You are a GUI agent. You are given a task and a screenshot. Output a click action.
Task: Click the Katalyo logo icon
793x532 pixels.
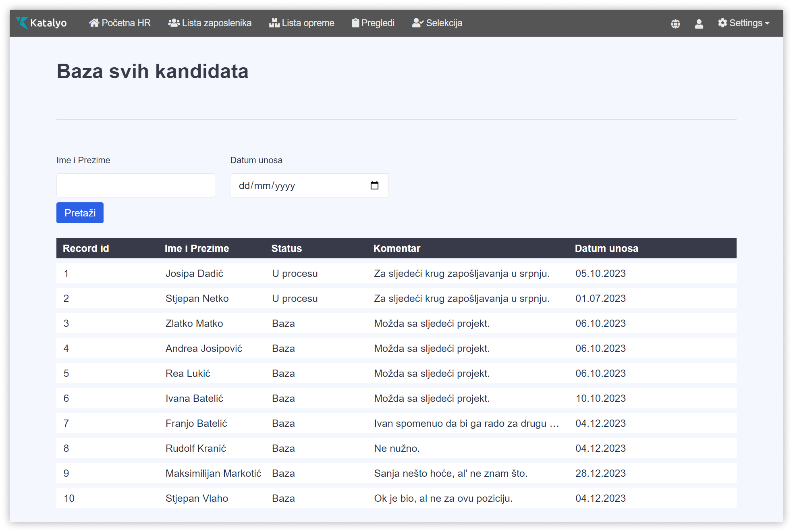pos(22,23)
